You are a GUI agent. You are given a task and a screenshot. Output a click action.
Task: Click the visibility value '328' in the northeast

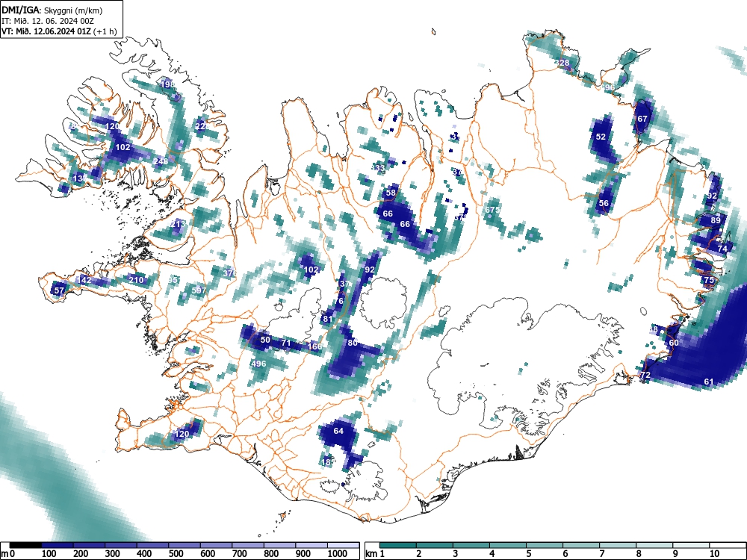click(562, 63)
